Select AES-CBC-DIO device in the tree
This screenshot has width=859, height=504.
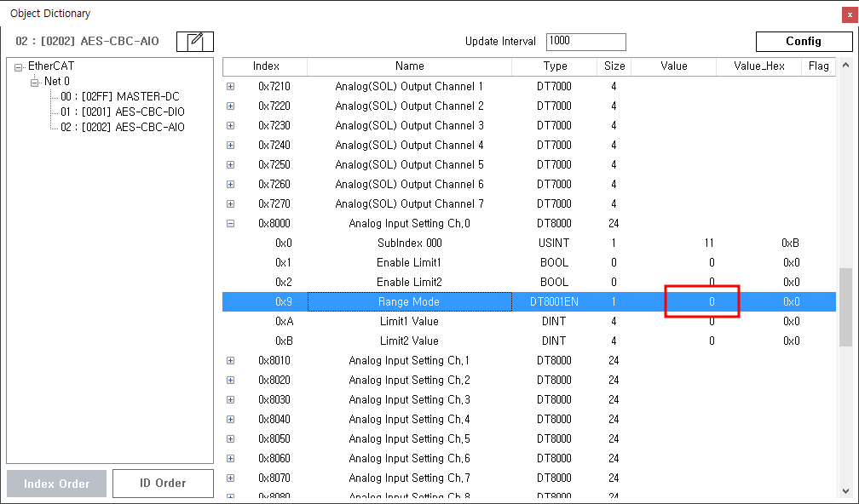122,112
